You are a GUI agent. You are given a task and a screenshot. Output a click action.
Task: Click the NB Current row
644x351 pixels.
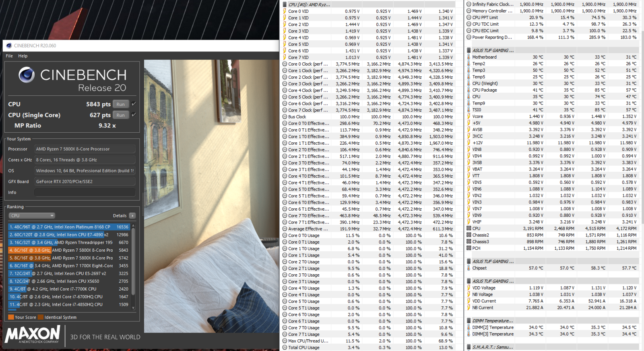[x=552, y=308]
